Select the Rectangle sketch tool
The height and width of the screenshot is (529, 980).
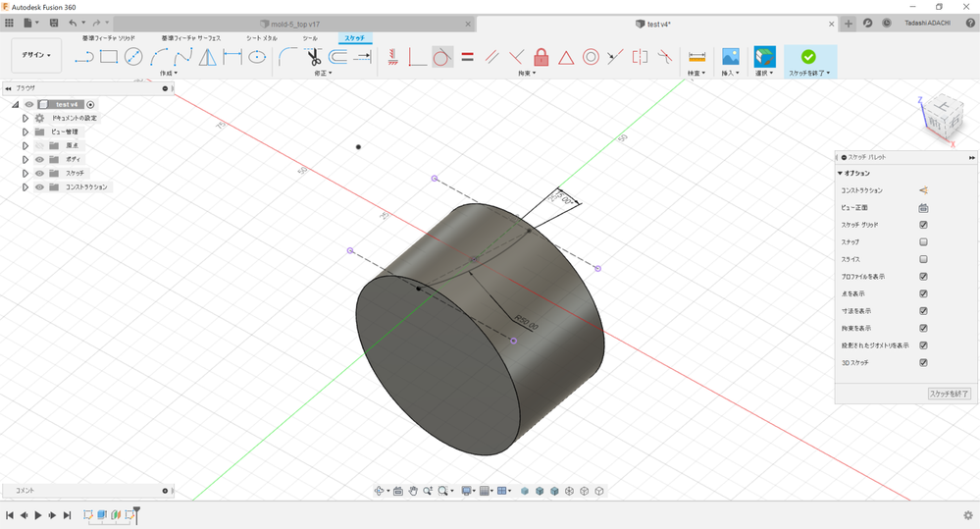coord(109,57)
